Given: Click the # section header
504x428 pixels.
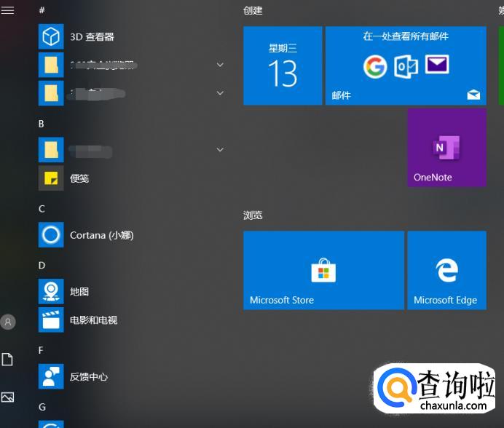Looking at the screenshot, I should point(42,10).
